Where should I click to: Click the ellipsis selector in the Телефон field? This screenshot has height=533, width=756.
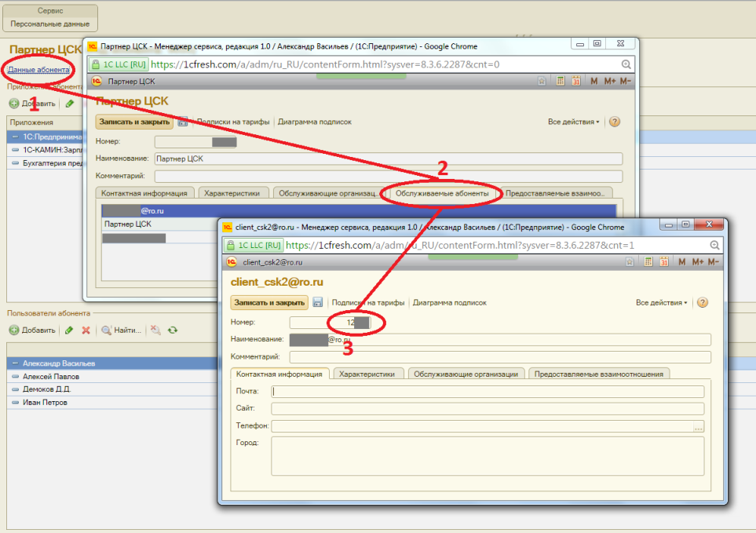tap(698, 427)
